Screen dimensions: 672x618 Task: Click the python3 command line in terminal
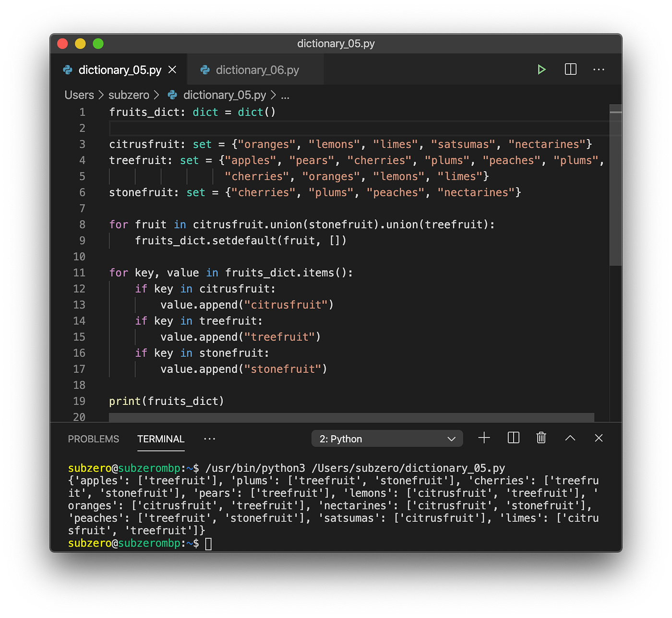[x=355, y=468]
